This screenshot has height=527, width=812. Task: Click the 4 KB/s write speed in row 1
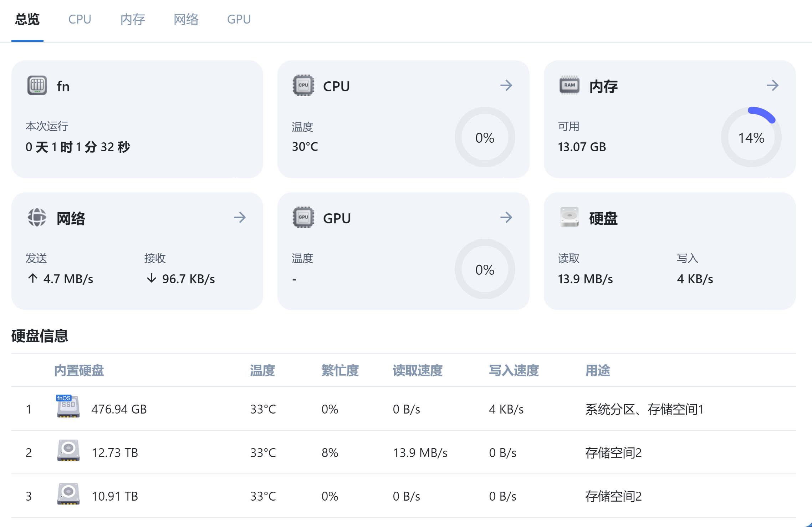pyautogui.click(x=506, y=409)
